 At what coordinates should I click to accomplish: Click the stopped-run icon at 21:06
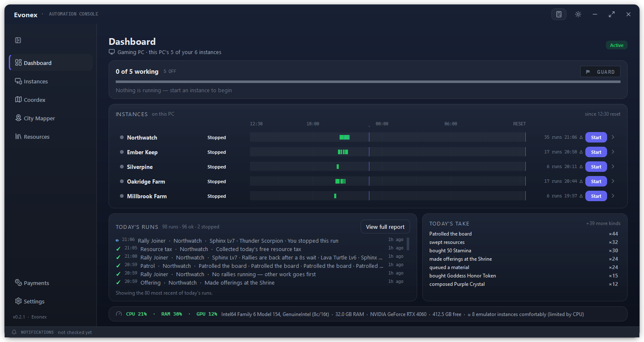click(x=117, y=241)
